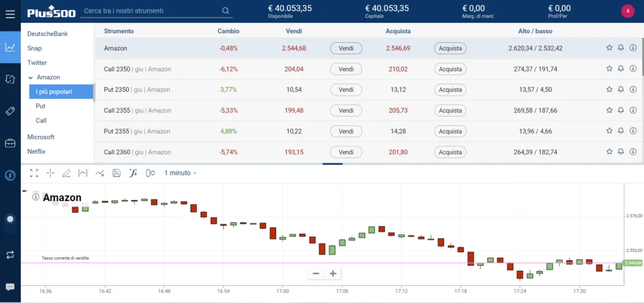Open the orders tag sidebar icon
The image size is (644, 303).
pos(10,111)
